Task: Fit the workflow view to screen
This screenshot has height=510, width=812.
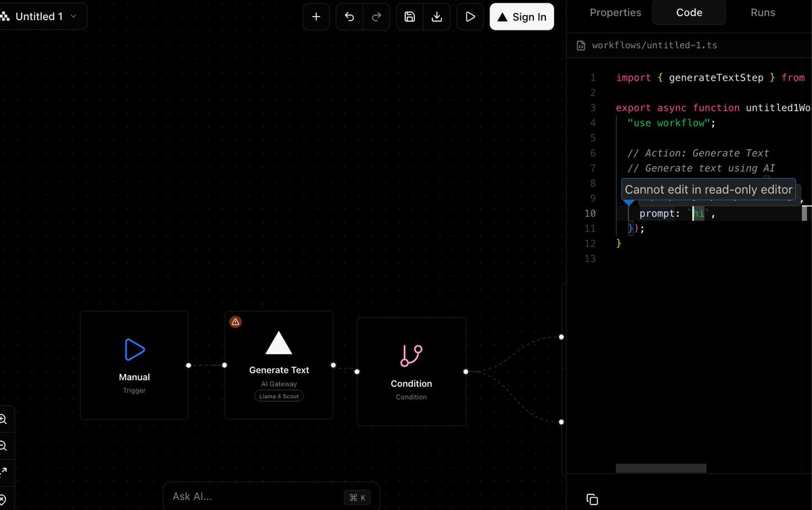Action: [3, 471]
